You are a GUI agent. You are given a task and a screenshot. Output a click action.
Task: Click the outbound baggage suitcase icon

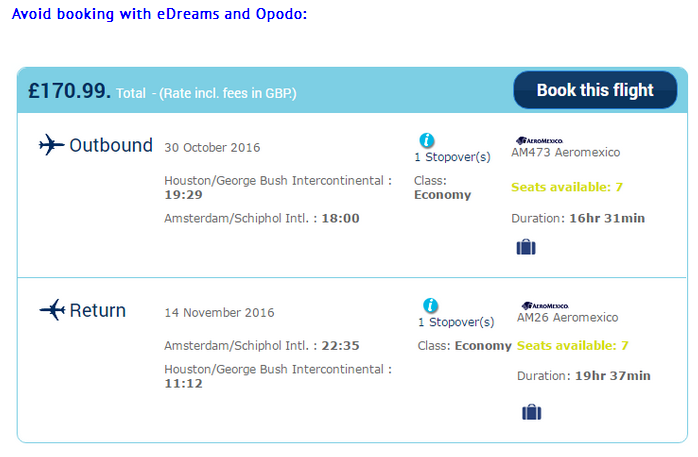coord(526,247)
